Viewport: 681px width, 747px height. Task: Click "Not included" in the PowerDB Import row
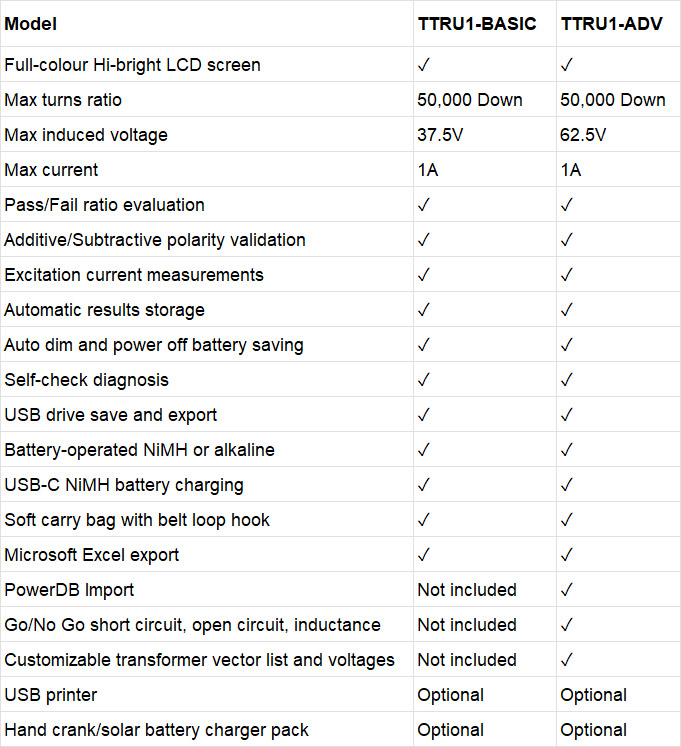[467, 590]
